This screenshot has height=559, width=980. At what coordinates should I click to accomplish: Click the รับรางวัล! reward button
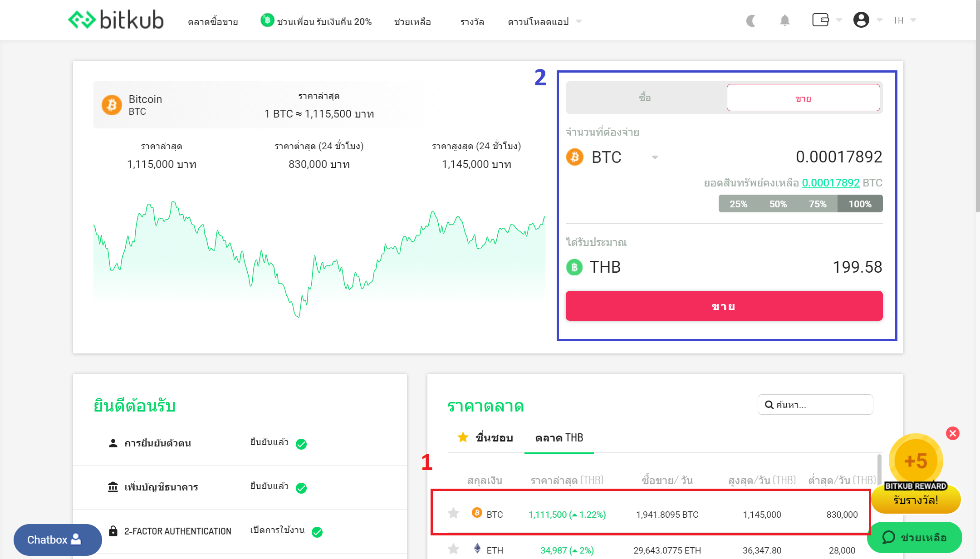coord(916,500)
